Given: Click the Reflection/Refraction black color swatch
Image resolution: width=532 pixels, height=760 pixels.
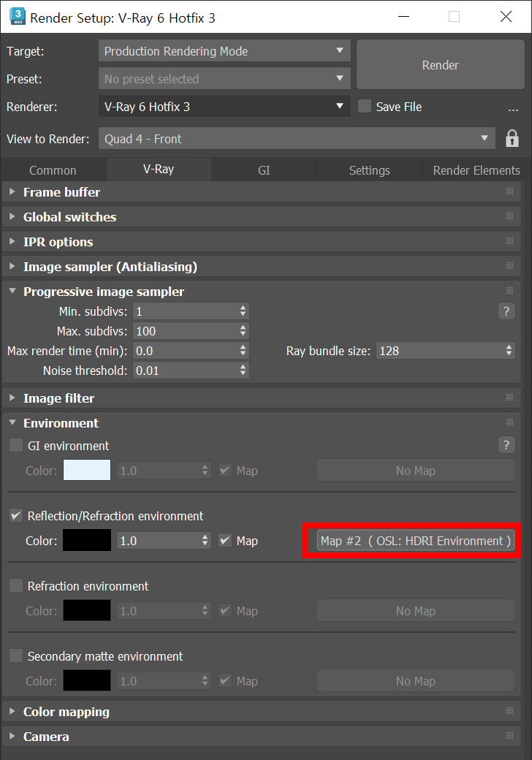Looking at the screenshot, I should (x=87, y=540).
